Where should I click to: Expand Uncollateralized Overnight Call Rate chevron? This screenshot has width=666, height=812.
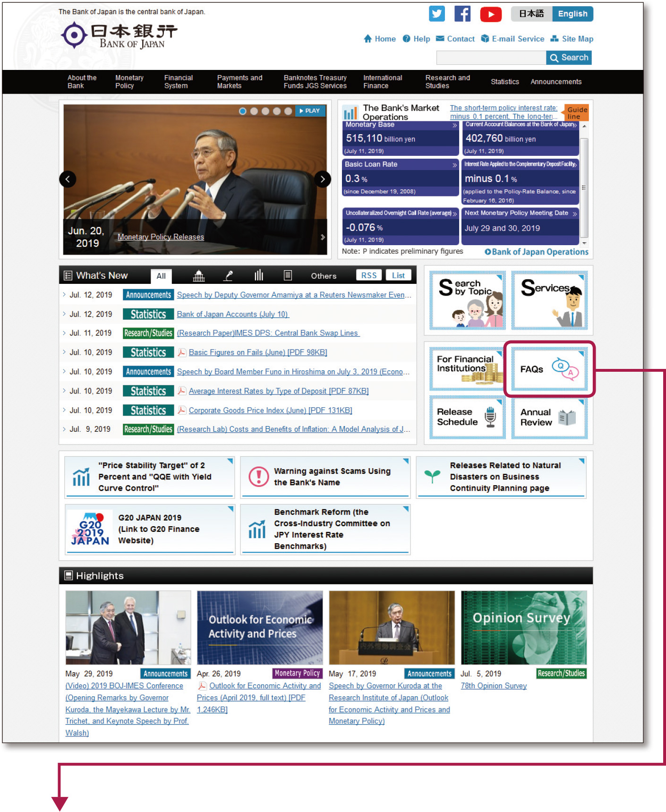(454, 214)
